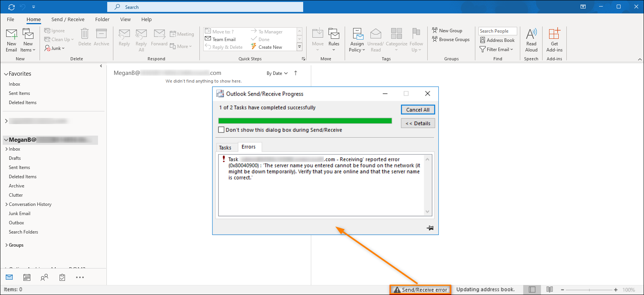Screen dimensions: 644x295
Task: Select the Junk Email folder
Action: (x=20, y=214)
